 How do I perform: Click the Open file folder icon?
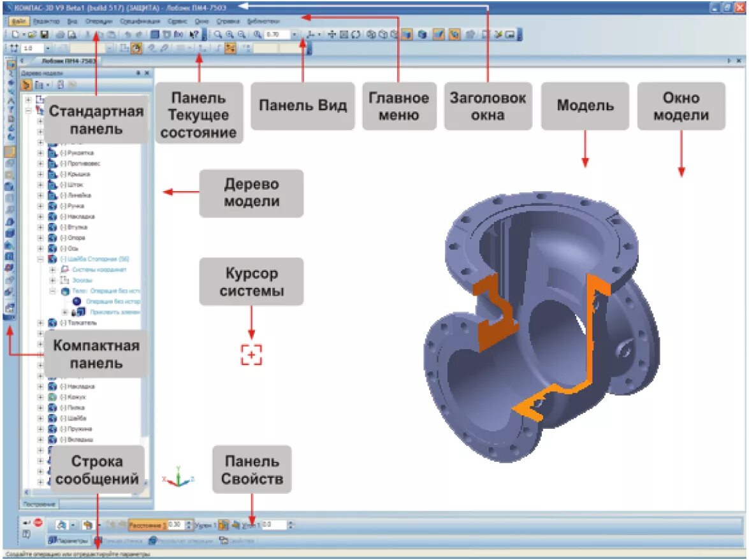pos(32,34)
